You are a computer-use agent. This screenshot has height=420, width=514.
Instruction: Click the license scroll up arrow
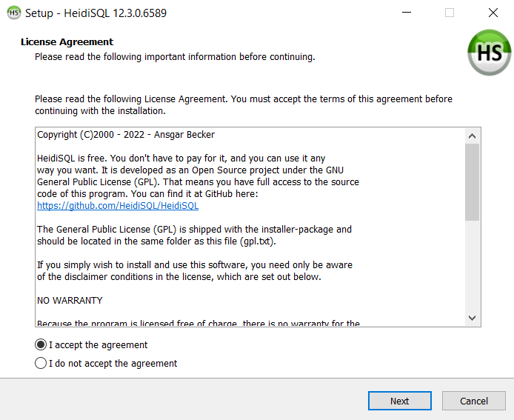472,136
